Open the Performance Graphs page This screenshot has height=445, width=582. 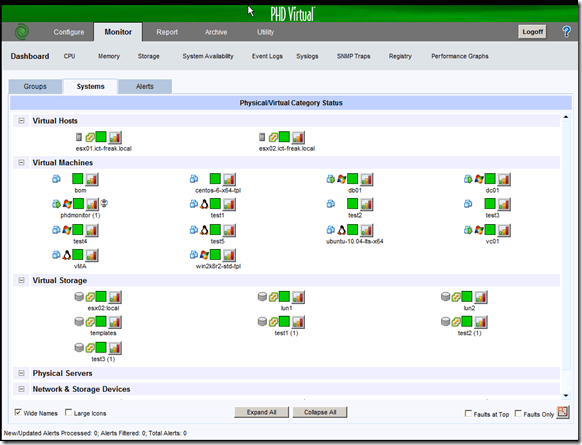pyautogui.click(x=460, y=56)
